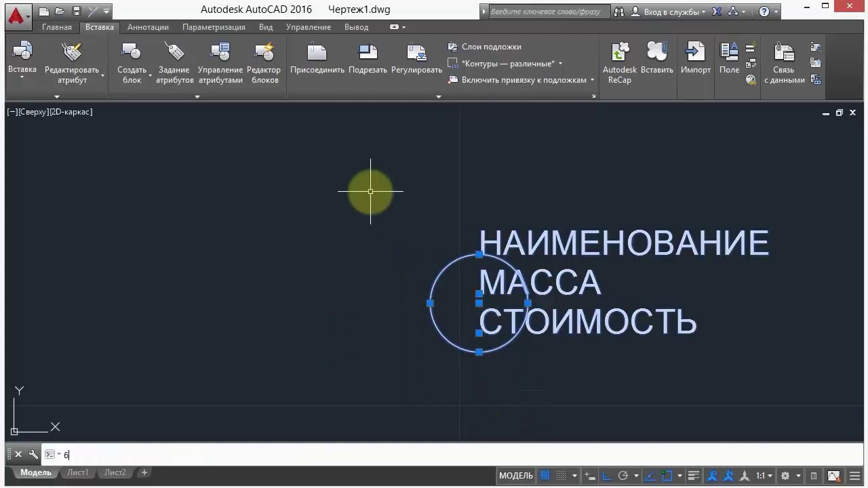Viewport: 868px width, 488px height.
Task: Click the update fields small icon
Action: 751,48
